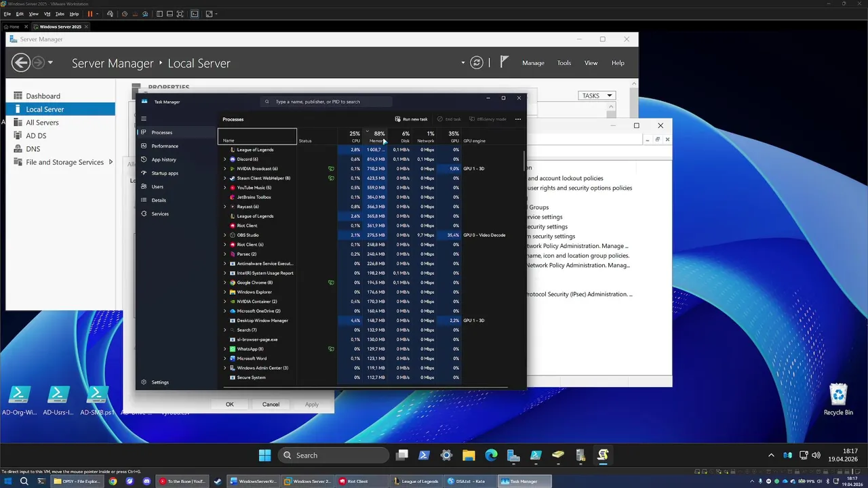Open the Users page in Task Manager
This screenshot has height=488, width=868.
click(x=176, y=186)
